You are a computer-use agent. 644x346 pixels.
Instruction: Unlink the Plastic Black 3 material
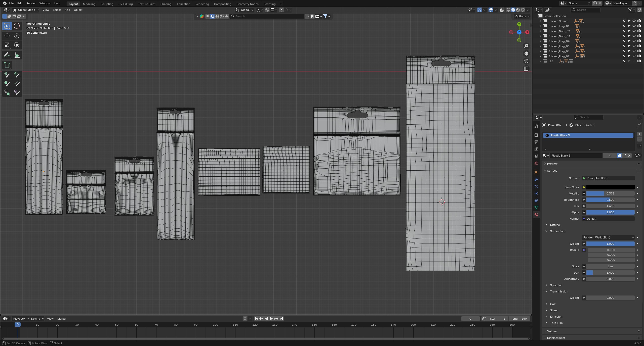[x=629, y=156]
